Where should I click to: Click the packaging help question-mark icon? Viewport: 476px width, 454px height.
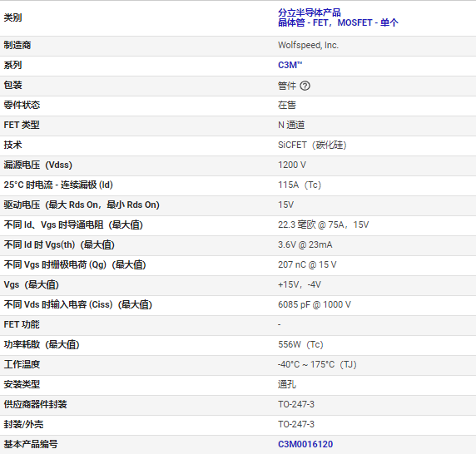pos(305,86)
